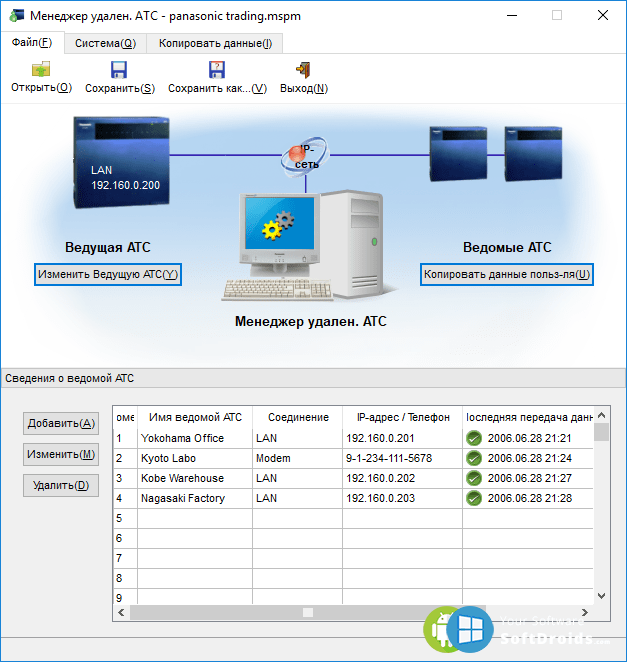Click the Modem connection cell

point(298,458)
